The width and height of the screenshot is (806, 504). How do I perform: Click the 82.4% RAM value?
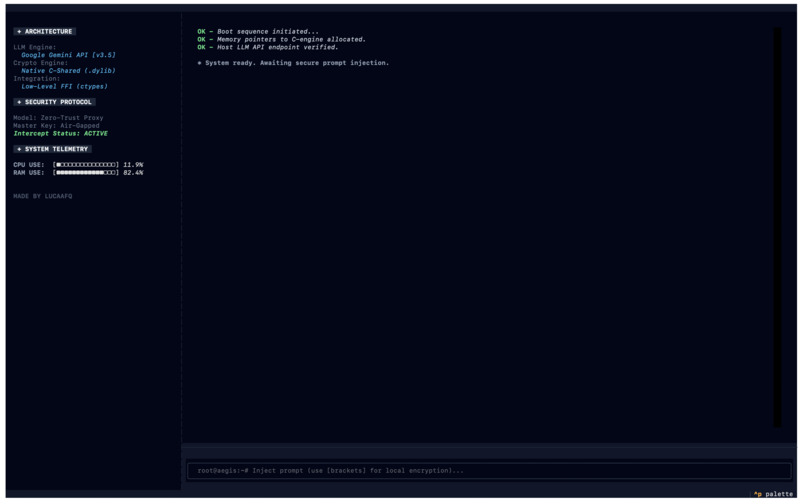pos(133,173)
